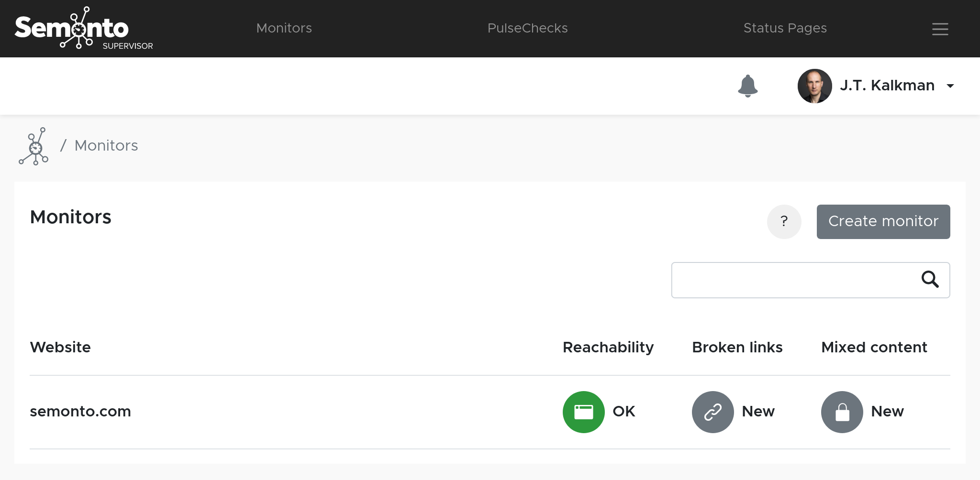
Task: Open the PulseChecks nav item
Action: pyautogui.click(x=527, y=28)
